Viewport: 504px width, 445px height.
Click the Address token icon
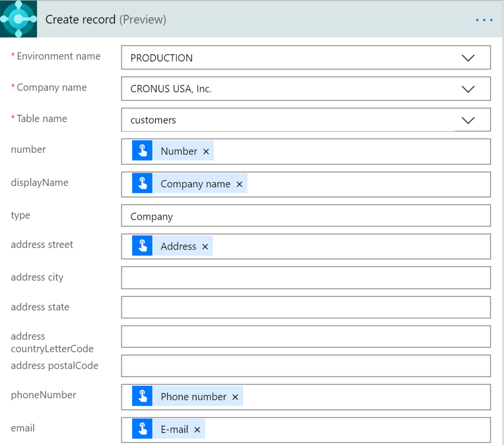click(142, 246)
